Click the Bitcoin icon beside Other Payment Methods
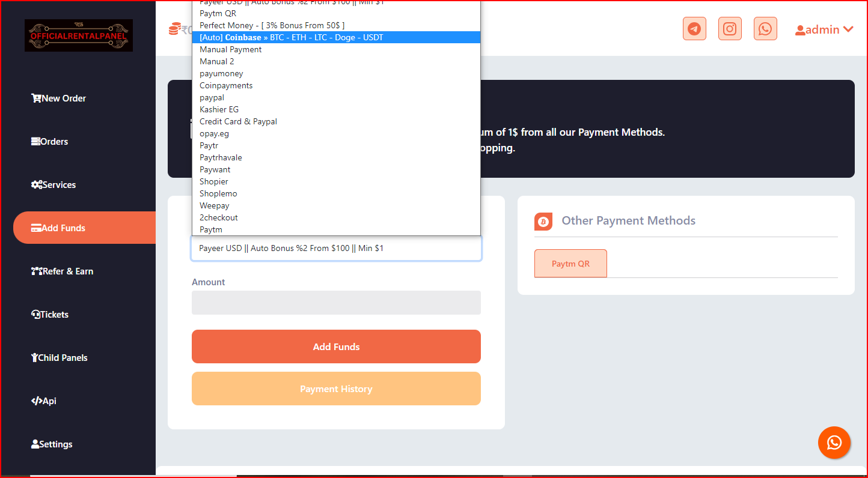The image size is (868, 478). click(x=543, y=222)
